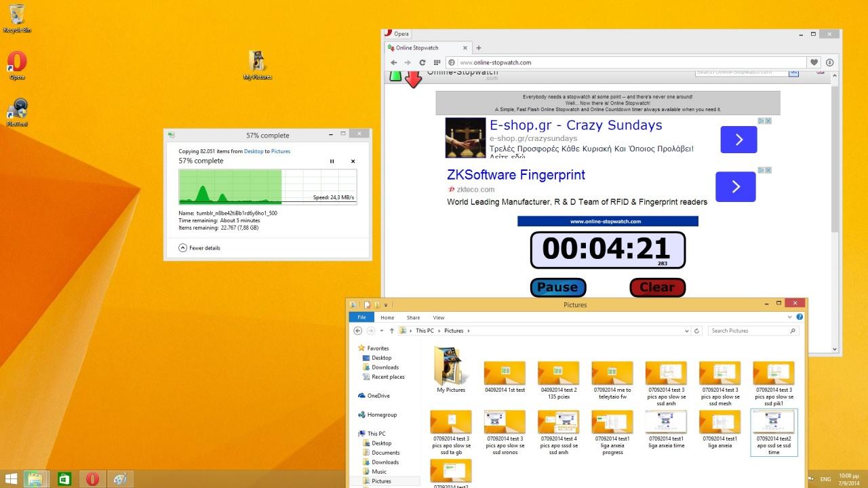Screen dimensions: 868x488
Task: Open the Windows Start button
Action: point(12,479)
